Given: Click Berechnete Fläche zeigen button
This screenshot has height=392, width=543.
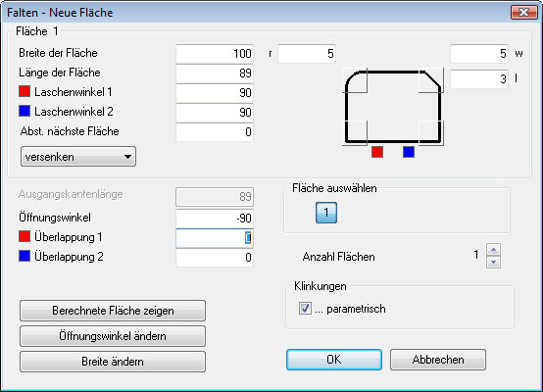Looking at the screenshot, I should 113,311.
